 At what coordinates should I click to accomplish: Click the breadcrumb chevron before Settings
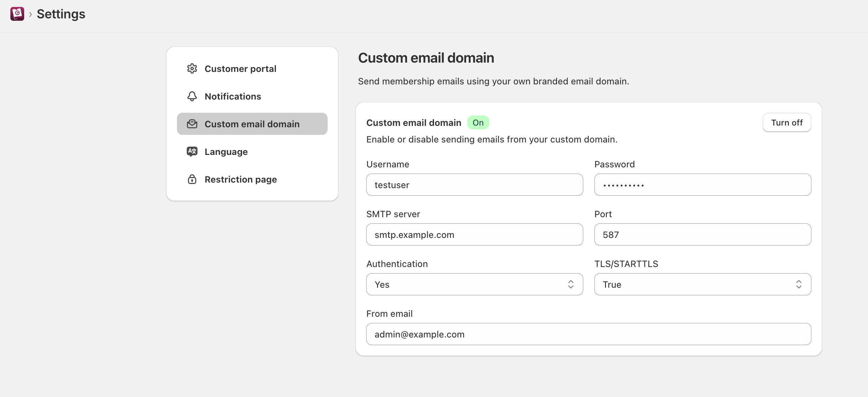click(x=30, y=14)
